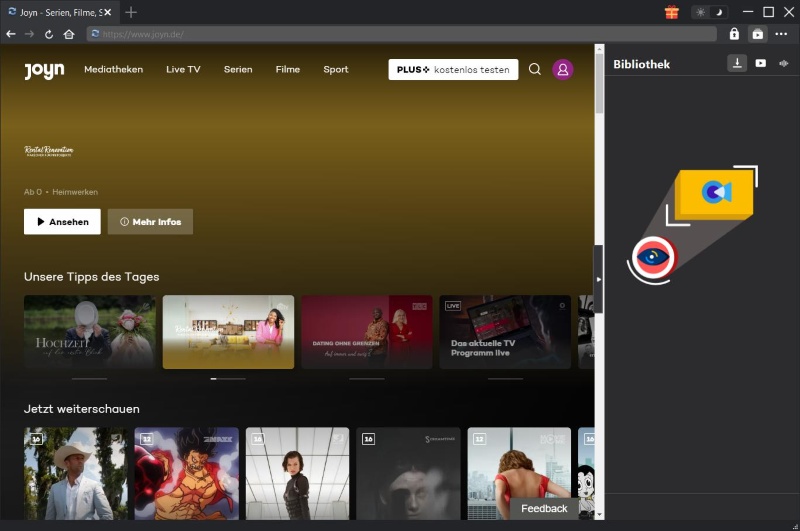Select slider indicator under the Hochzeit card
800x531 pixels.
[x=90, y=379]
